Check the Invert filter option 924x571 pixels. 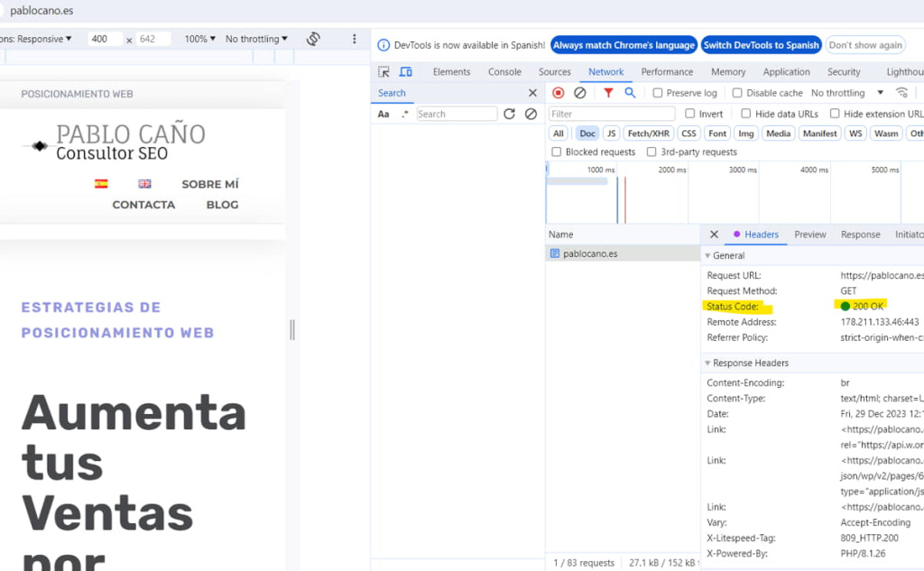(x=690, y=113)
